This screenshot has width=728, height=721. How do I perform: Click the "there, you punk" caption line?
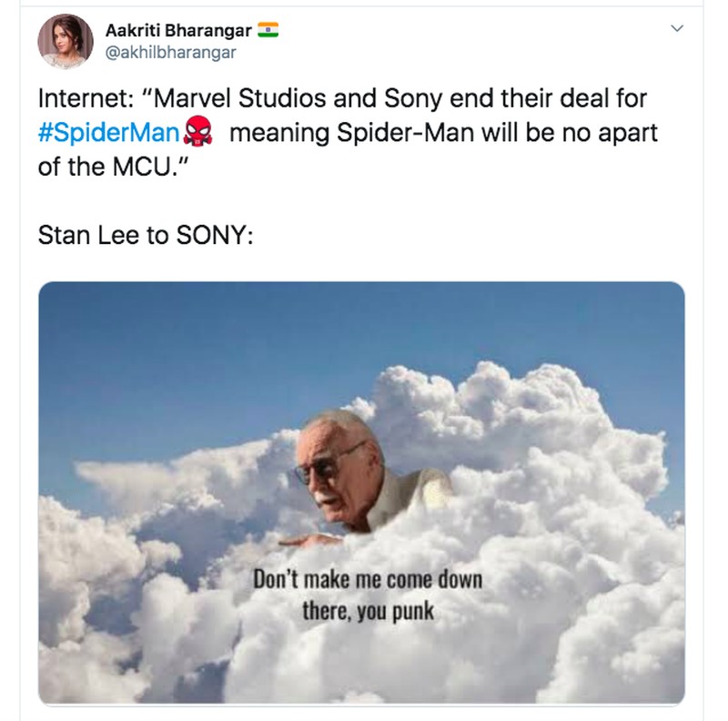368,610
